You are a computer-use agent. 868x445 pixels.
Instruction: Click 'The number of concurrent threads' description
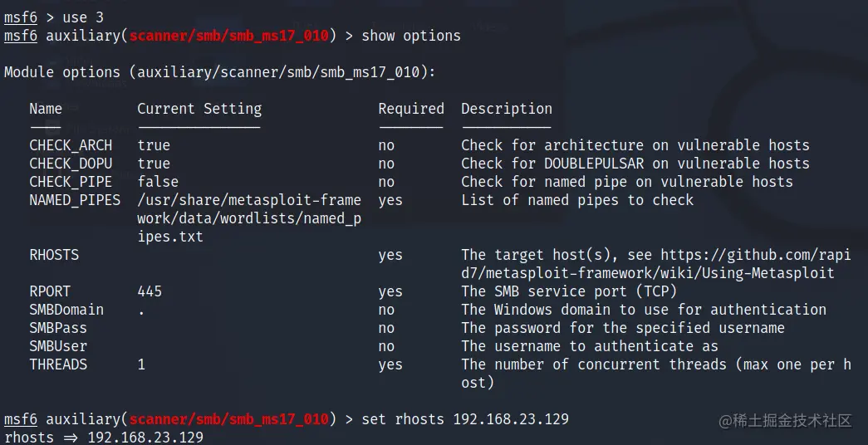tap(656, 373)
